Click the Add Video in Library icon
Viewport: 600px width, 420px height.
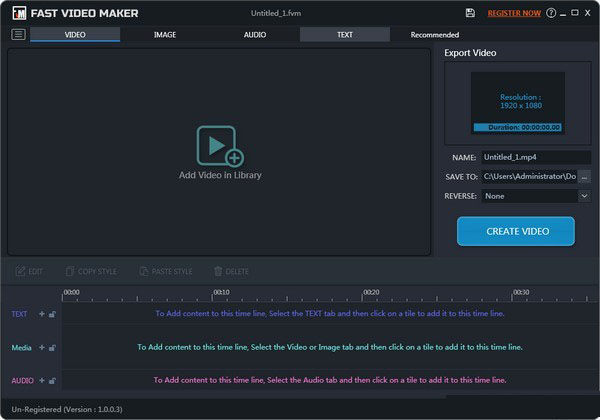click(x=220, y=146)
